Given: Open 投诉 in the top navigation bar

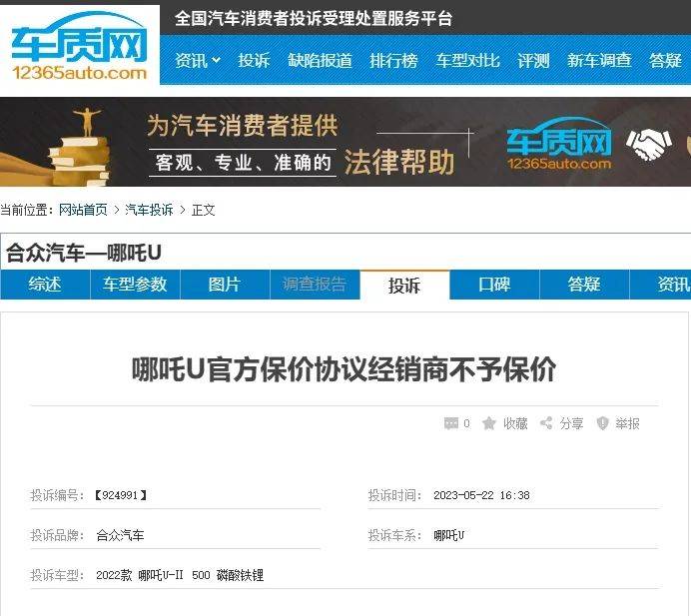Looking at the screenshot, I should click(x=254, y=60).
